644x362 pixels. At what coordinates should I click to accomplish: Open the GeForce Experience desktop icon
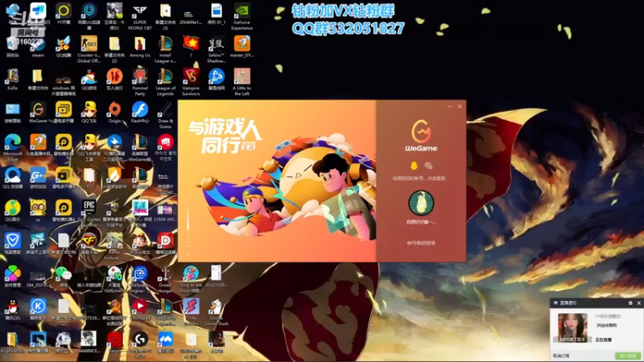[242, 16]
